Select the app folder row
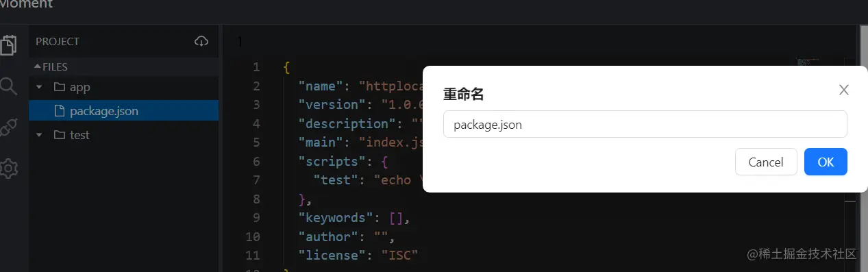 (124, 88)
